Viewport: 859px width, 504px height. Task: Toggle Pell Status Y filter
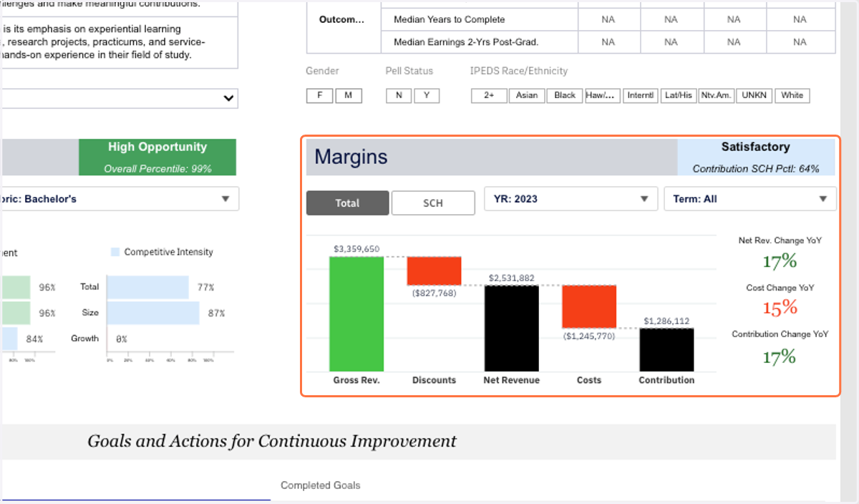pyautogui.click(x=427, y=95)
